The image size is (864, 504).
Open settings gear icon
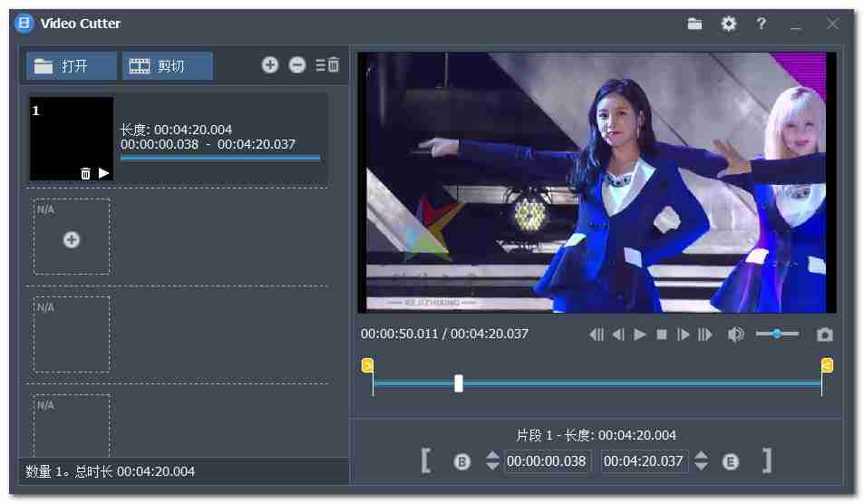point(728,24)
